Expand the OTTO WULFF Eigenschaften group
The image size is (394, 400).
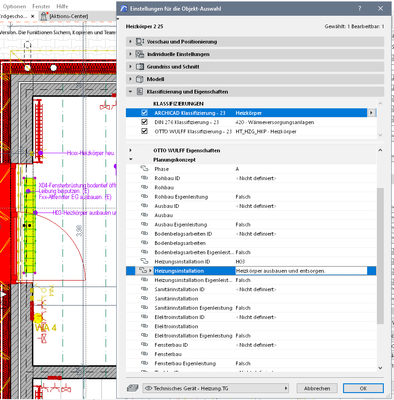(130, 150)
